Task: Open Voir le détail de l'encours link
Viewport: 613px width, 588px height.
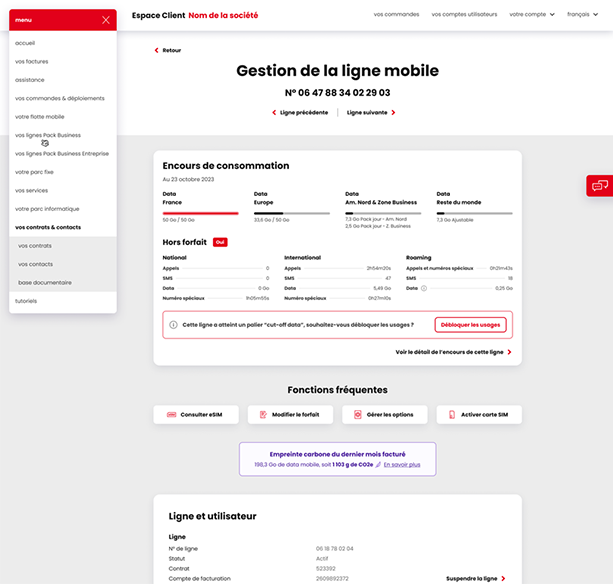Action: click(x=449, y=352)
